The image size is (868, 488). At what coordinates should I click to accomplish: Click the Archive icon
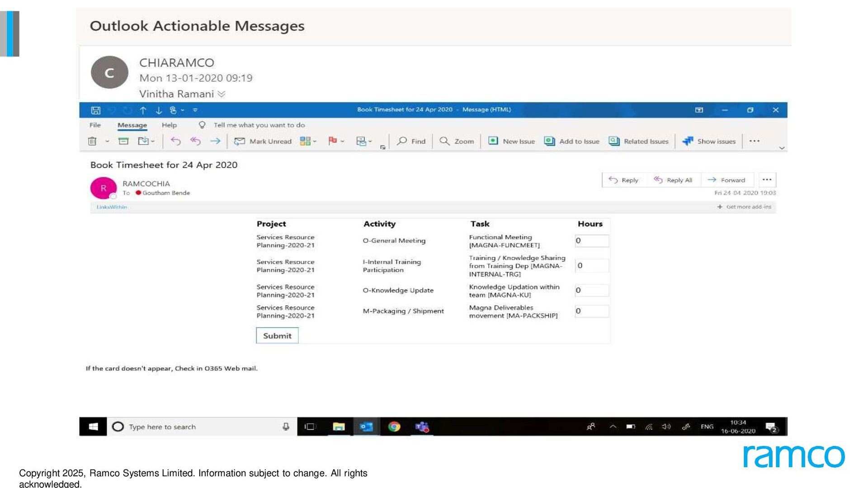tap(123, 141)
